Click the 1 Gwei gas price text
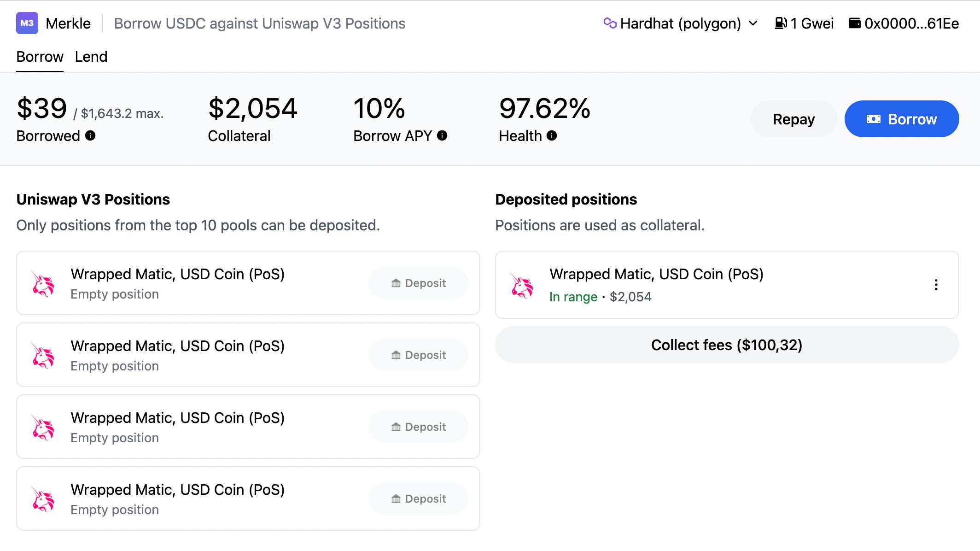The height and width of the screenshot is (551, 980). click(x=812, y=23)
